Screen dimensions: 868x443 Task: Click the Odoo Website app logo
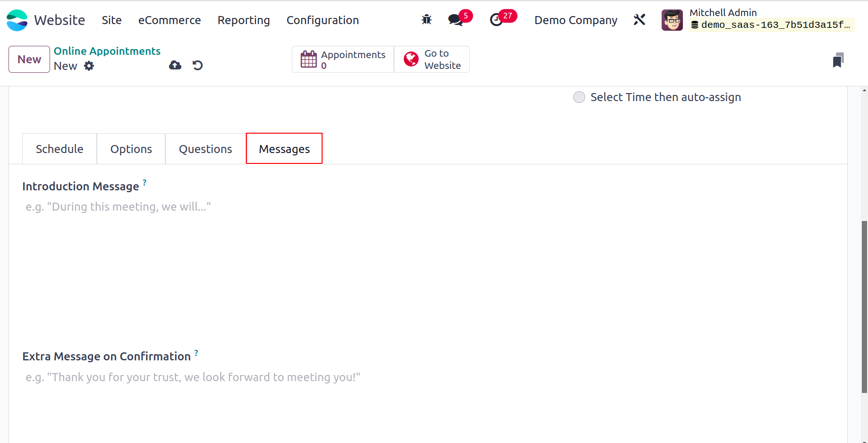tap(17, 20)
